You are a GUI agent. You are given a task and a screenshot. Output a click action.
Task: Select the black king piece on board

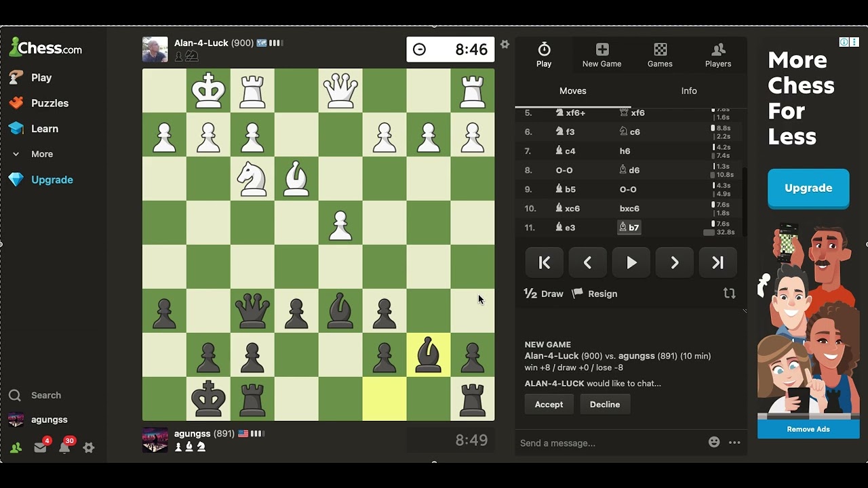pyautogui.click(x=208, y=399)
